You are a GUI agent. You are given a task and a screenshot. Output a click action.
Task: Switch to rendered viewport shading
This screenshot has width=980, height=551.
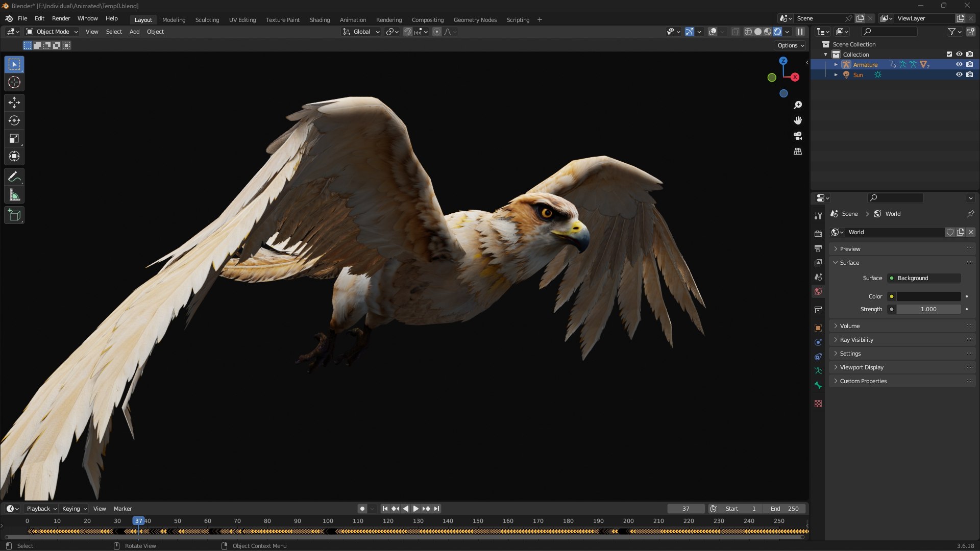[x=777, y=32]
